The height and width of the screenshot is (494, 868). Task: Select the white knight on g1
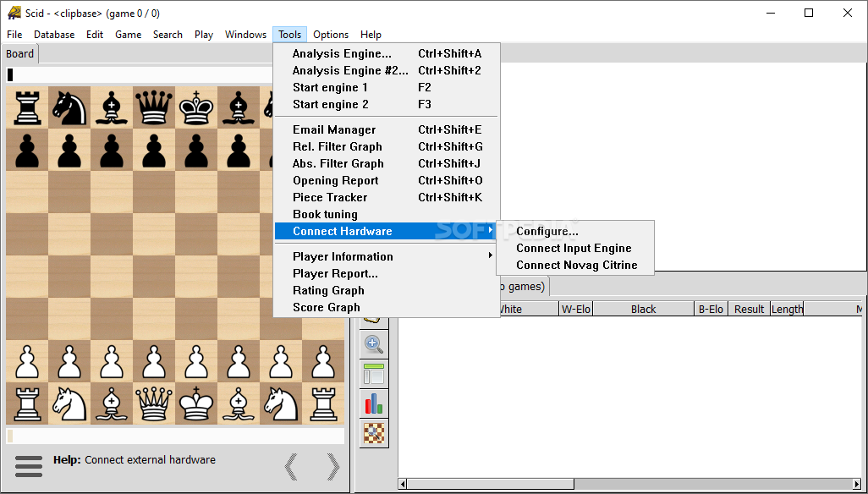click(x=281, y=403)
